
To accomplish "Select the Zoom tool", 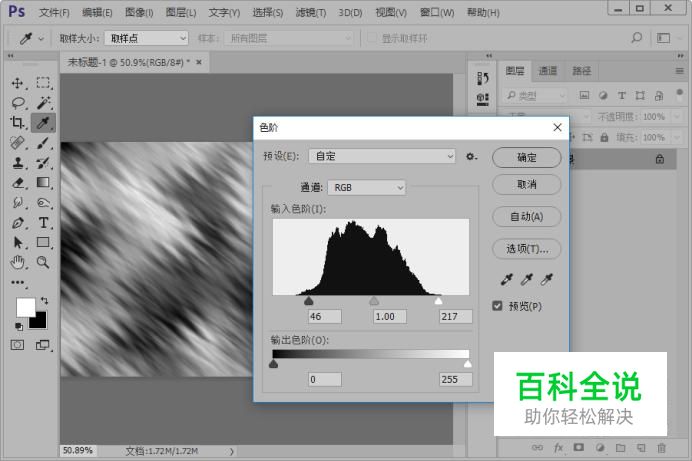I will [x=43, y=262].
